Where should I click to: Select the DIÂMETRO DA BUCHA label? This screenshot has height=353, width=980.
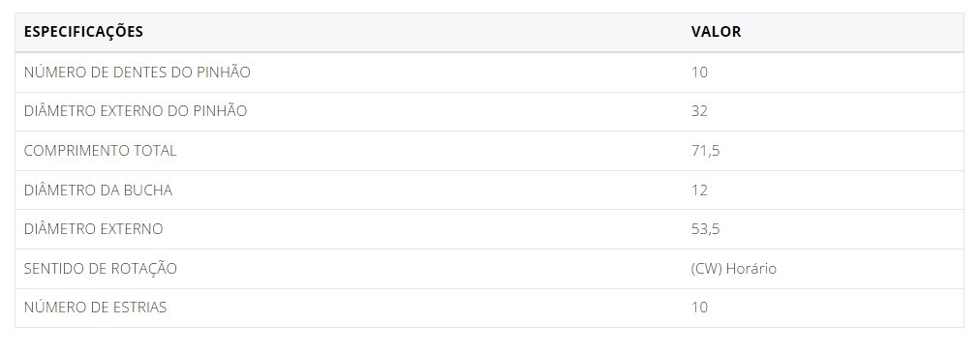(98, 191)
